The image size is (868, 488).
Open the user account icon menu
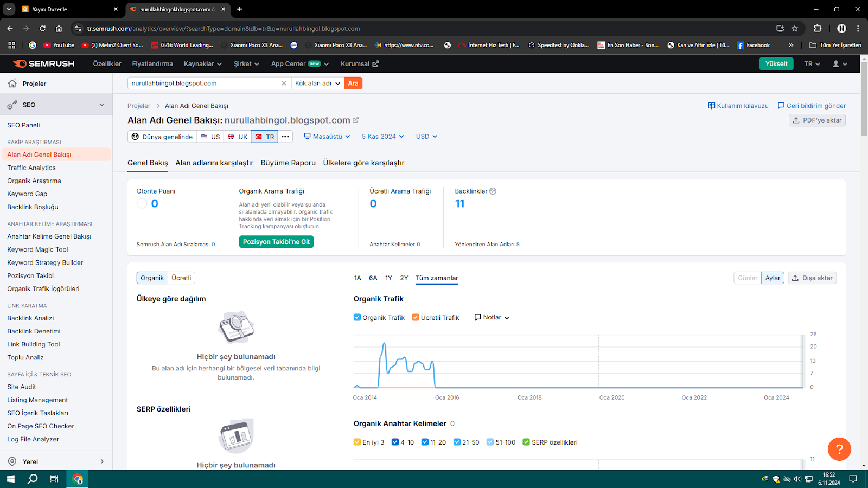pos(840,63)
